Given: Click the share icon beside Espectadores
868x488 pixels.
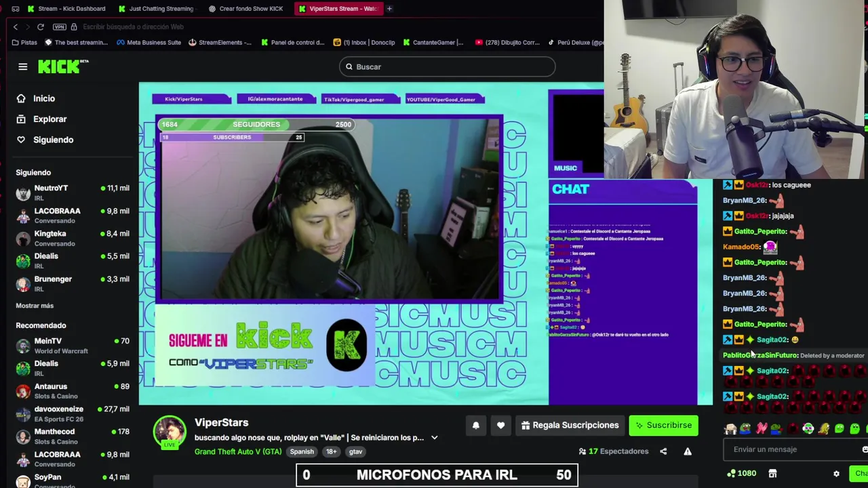Looking at the screenshot, I should click(663, 451).
